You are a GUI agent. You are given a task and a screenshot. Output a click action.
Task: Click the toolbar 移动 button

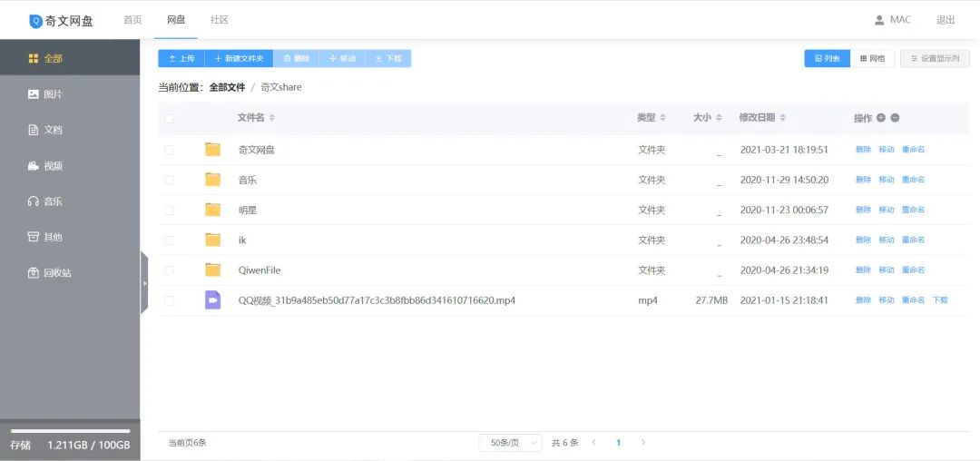(342, 58)
